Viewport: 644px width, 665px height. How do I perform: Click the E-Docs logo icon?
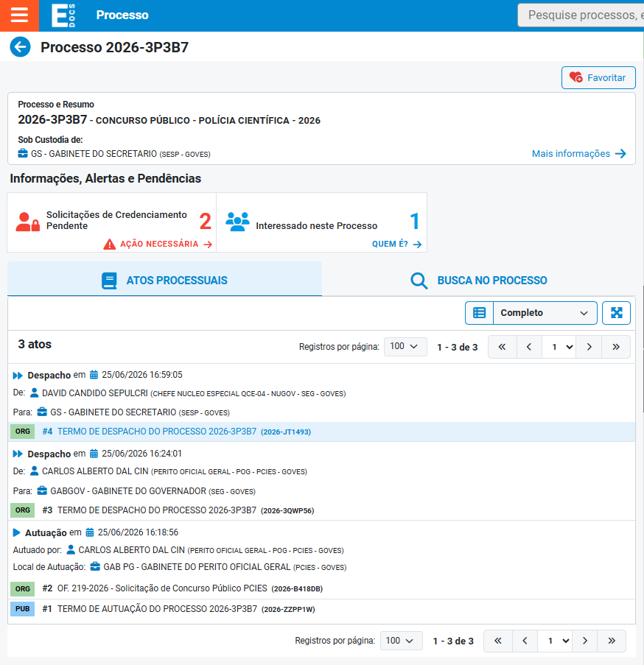63,15
